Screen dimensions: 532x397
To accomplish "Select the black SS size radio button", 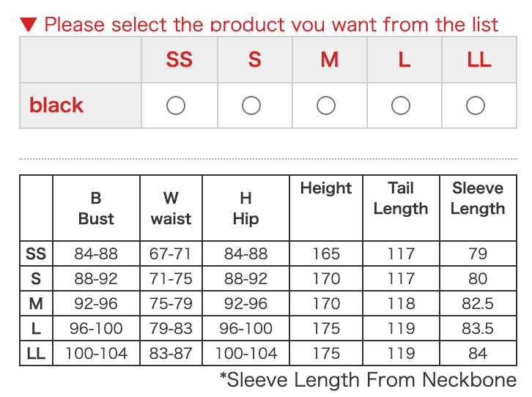I will click(x=176, y=105).
